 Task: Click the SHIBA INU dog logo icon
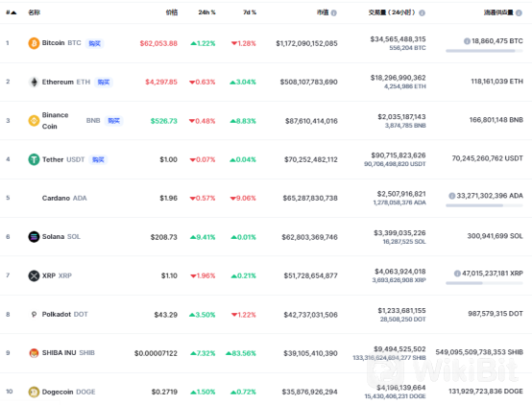click(34, 353)
